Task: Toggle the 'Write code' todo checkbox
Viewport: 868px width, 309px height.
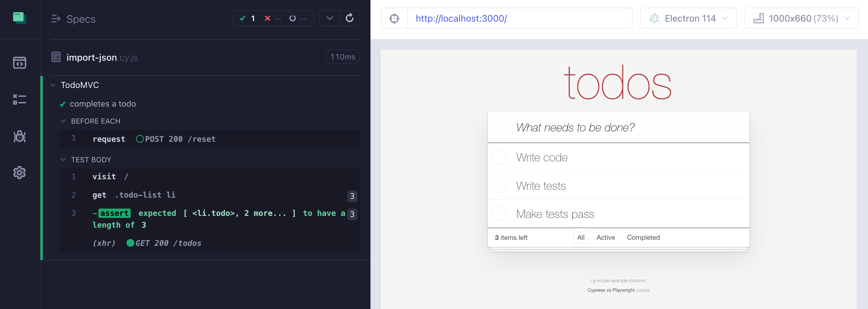Action: coord(499,157)
